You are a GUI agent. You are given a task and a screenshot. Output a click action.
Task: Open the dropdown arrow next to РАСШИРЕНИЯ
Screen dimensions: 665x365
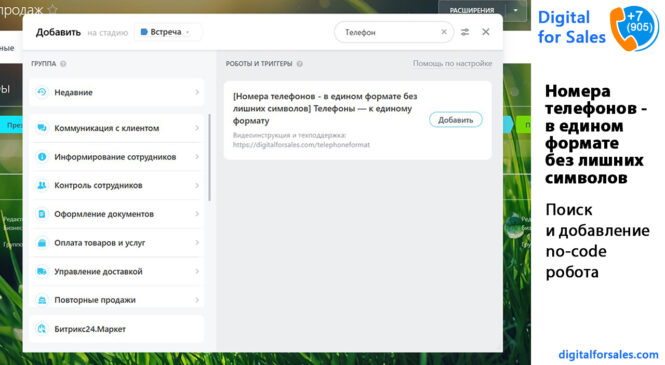(515, 10)
